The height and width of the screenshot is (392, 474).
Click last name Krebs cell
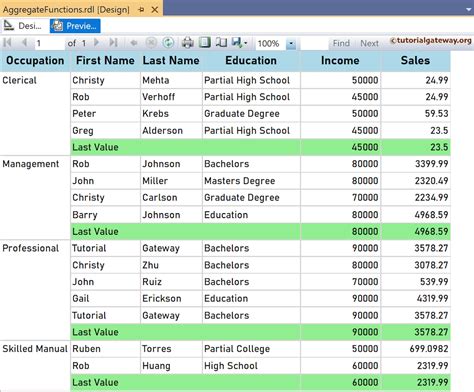coord(171,114)
